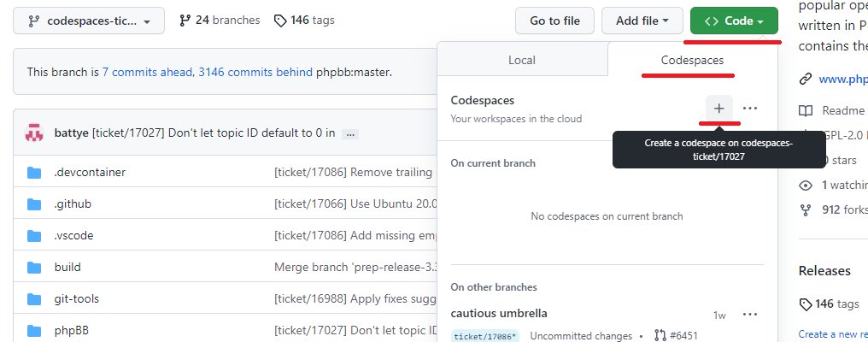The width and height of the screenshot is (868, 342).
Task: Open 146 tags under Releases
Action: click(830, 304)
